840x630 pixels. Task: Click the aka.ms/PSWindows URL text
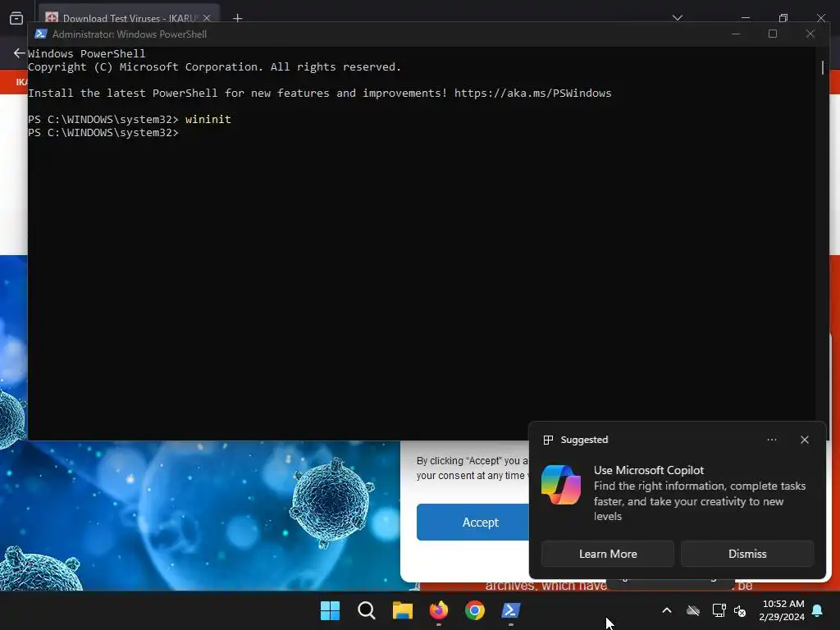[532, 94]
